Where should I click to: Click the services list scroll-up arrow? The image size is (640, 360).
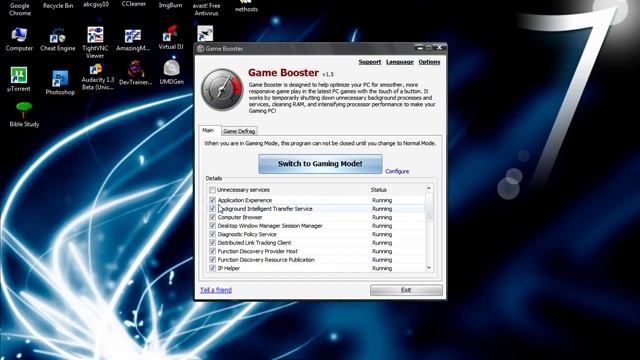coord(429,188)
